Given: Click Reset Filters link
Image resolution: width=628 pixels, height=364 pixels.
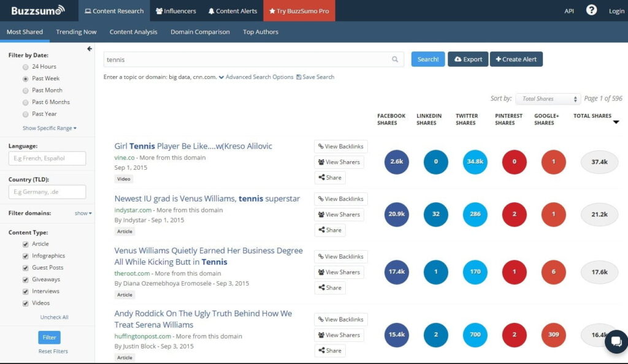Looking at the screenshot, I should [53, 351].
